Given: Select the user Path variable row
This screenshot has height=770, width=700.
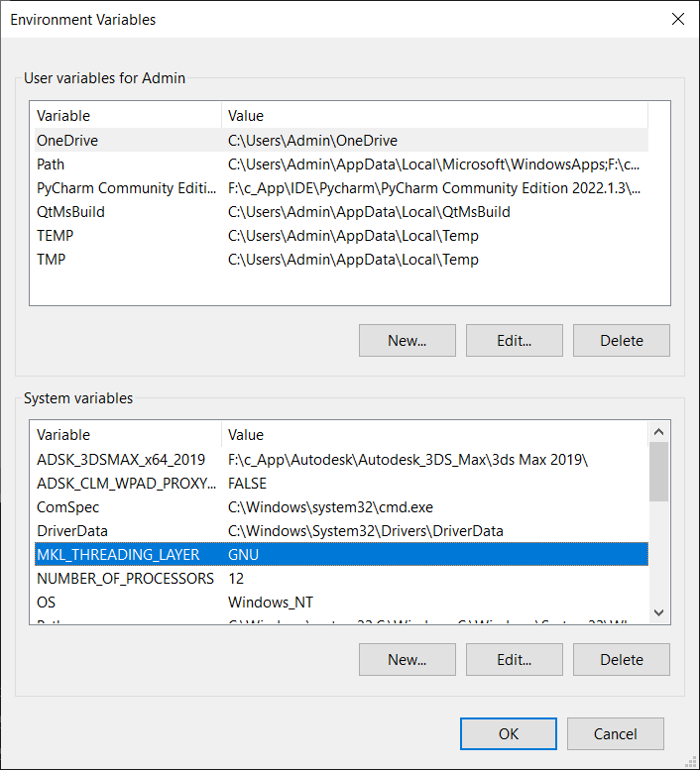Looking at the screenshot, I should [x=51, y=165].
